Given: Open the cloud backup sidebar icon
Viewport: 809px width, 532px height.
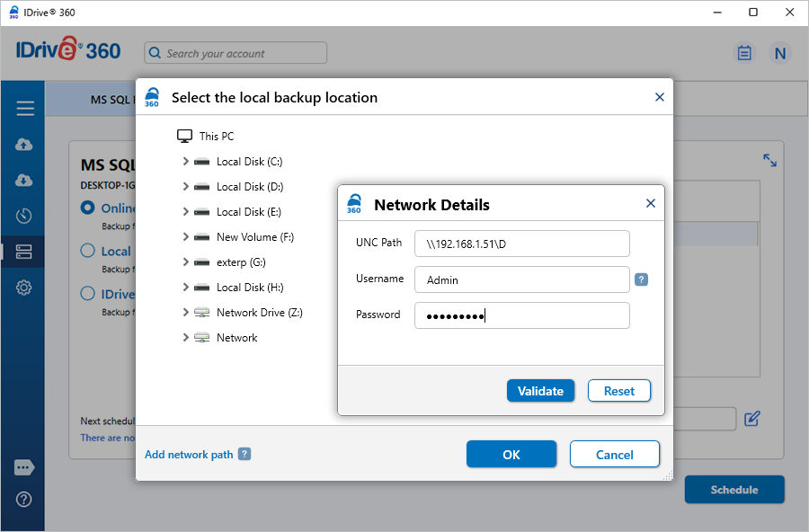Looking at the screenshot, I should (24, 145).
